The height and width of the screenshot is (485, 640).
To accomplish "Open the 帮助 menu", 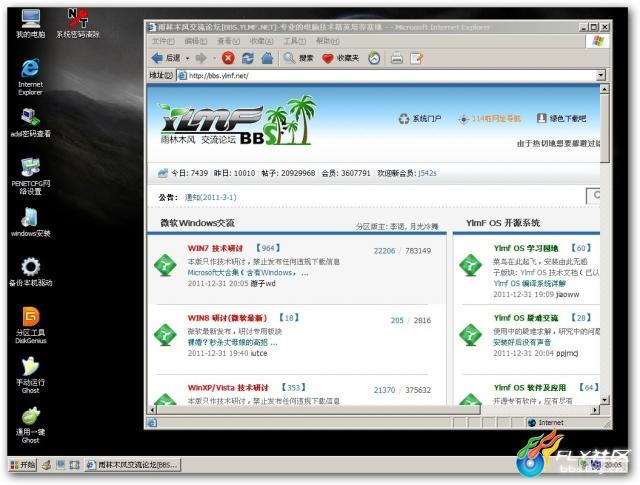I will coord(327,41).
